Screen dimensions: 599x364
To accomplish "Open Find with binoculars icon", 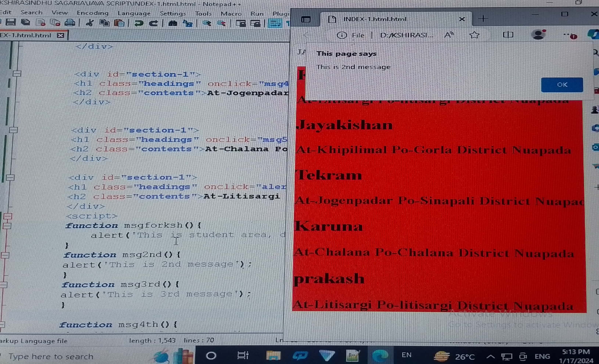I will coord(173,23).
